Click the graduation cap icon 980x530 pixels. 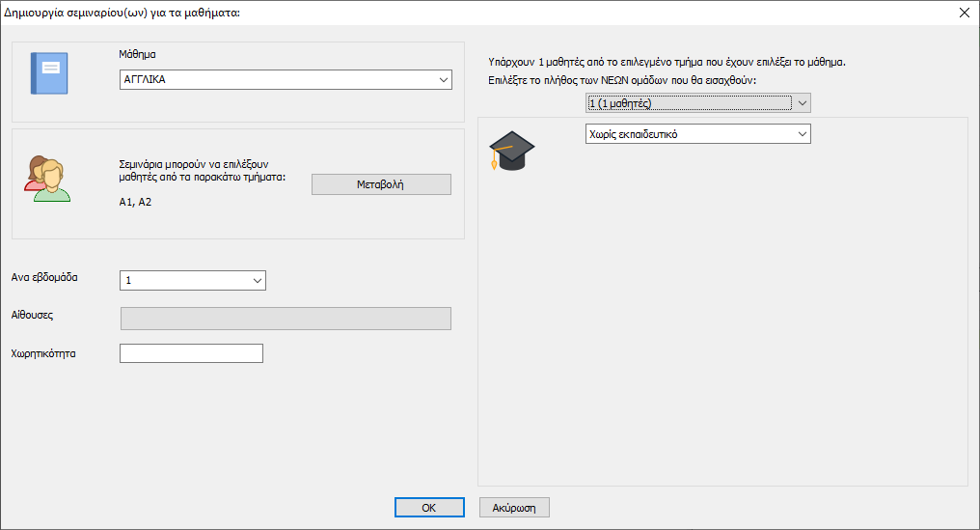click(x=511, y=152)
